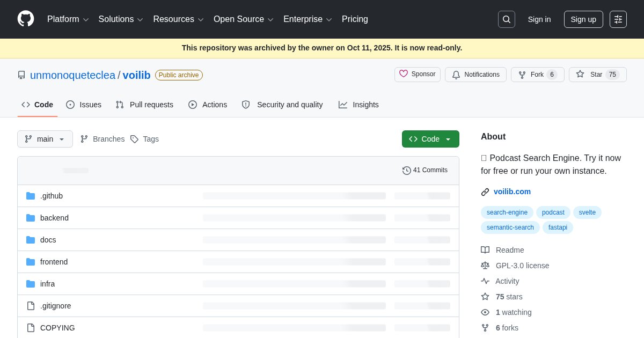Click the frontend folder icon

[31, 262]
